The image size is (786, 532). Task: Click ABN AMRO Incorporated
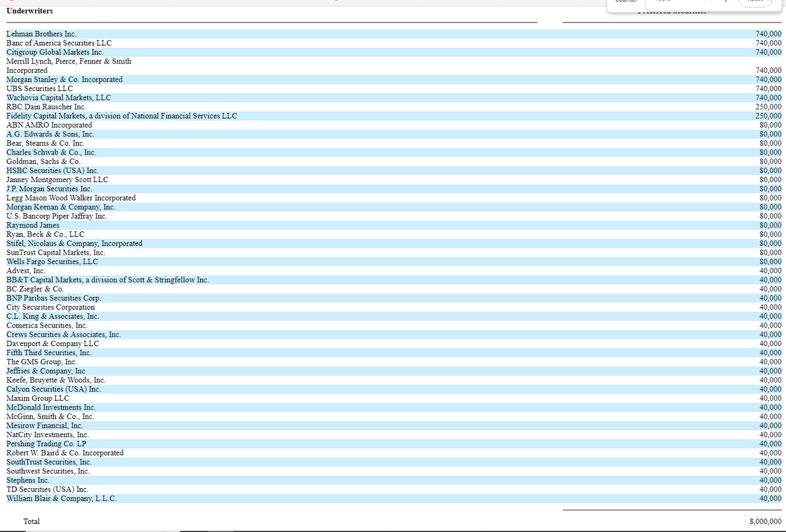click(49, 124)
